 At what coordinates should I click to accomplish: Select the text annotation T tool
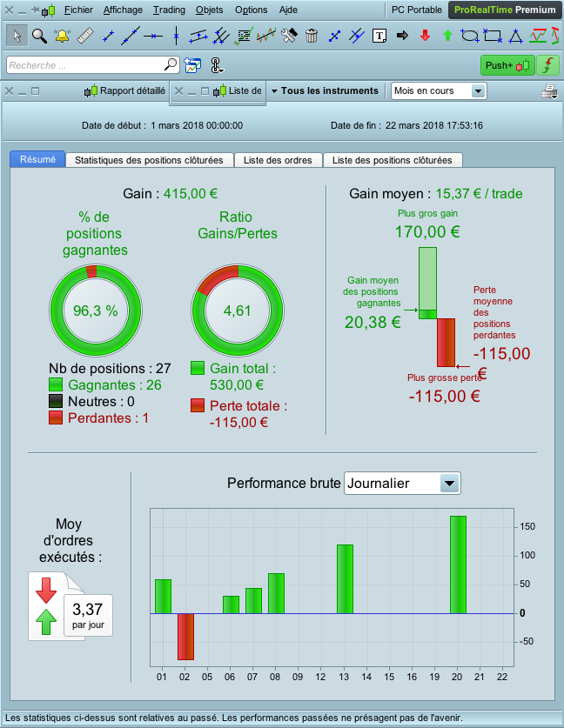[x=379, y=36]
